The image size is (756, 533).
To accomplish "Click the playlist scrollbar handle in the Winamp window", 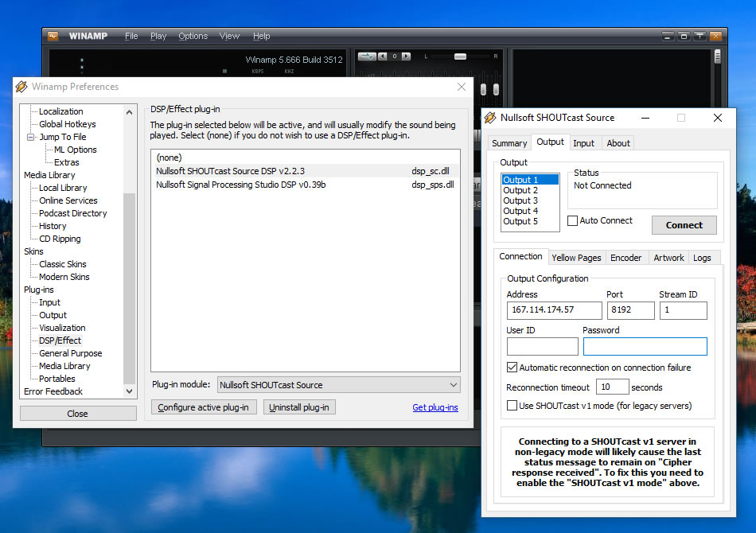I will tap(718, 56).
